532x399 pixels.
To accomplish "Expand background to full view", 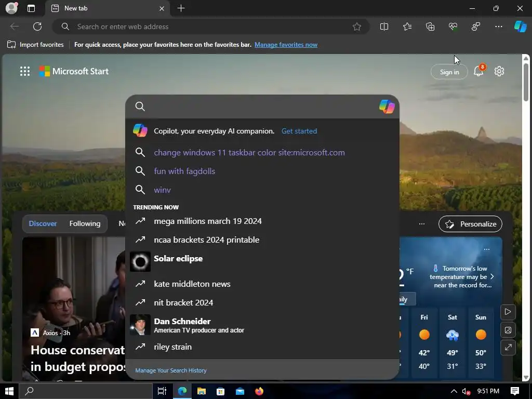I will coord(508,348).
